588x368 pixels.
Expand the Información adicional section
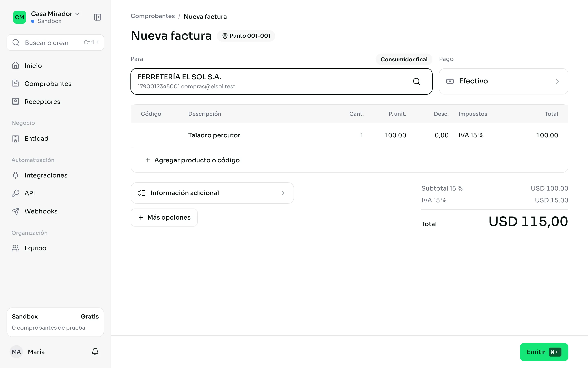[212, 193]
